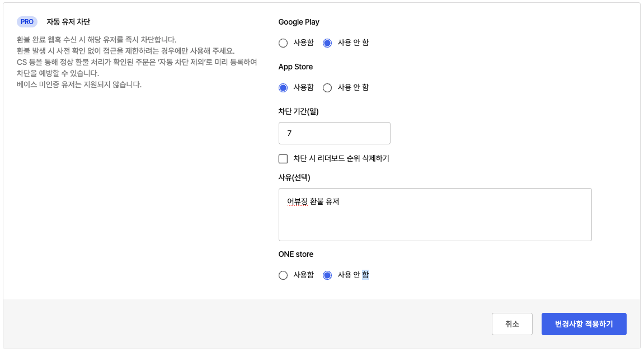Select 사용함 for App Store

coord(283,87)
